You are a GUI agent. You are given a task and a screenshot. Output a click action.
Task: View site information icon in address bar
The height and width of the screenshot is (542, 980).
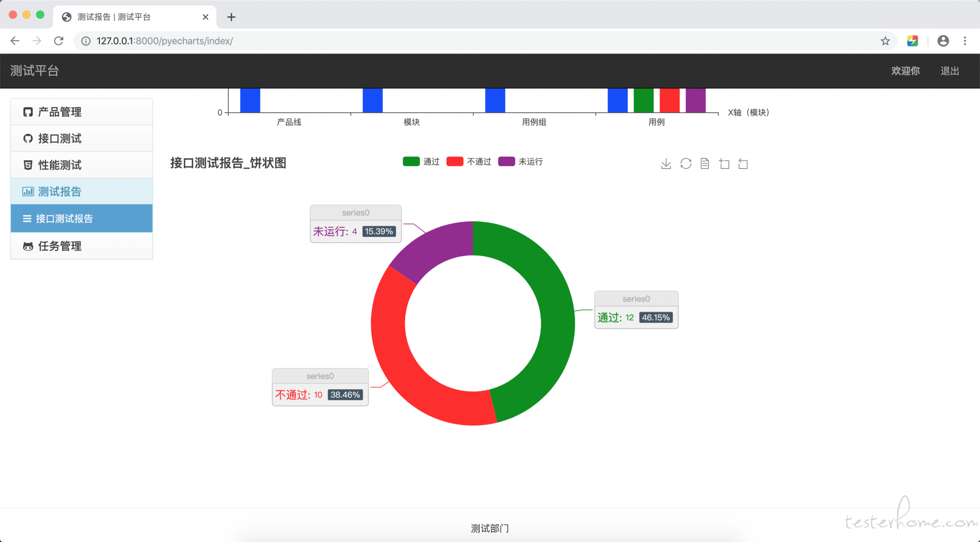pos(86,41)
